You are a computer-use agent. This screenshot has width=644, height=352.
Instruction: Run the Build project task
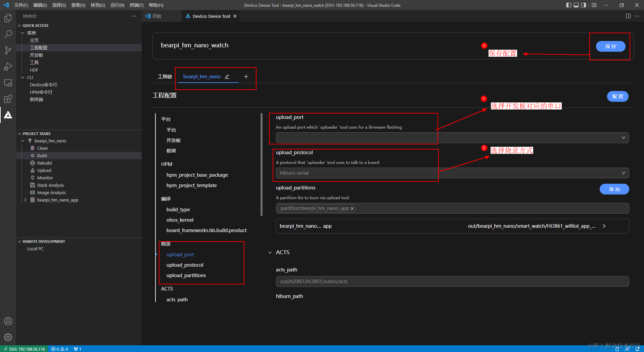click(42, 156)
